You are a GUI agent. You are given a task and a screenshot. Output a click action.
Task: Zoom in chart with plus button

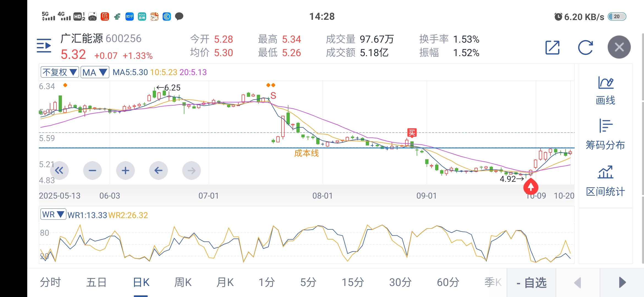(x=125, y=170)
